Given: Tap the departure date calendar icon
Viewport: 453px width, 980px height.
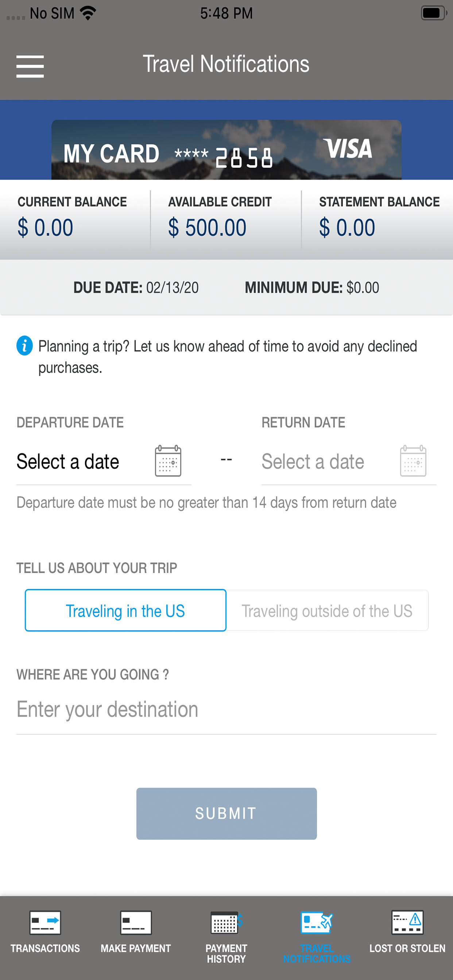Looking at the screenshot, I should 168,461.
